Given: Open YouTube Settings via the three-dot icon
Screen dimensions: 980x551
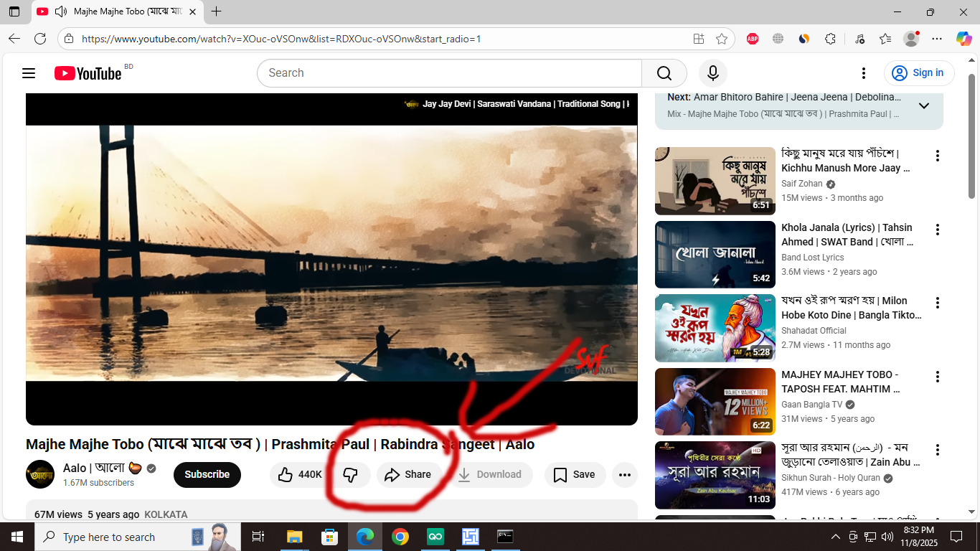Looking at the screenshot, I should coord(863,72).
